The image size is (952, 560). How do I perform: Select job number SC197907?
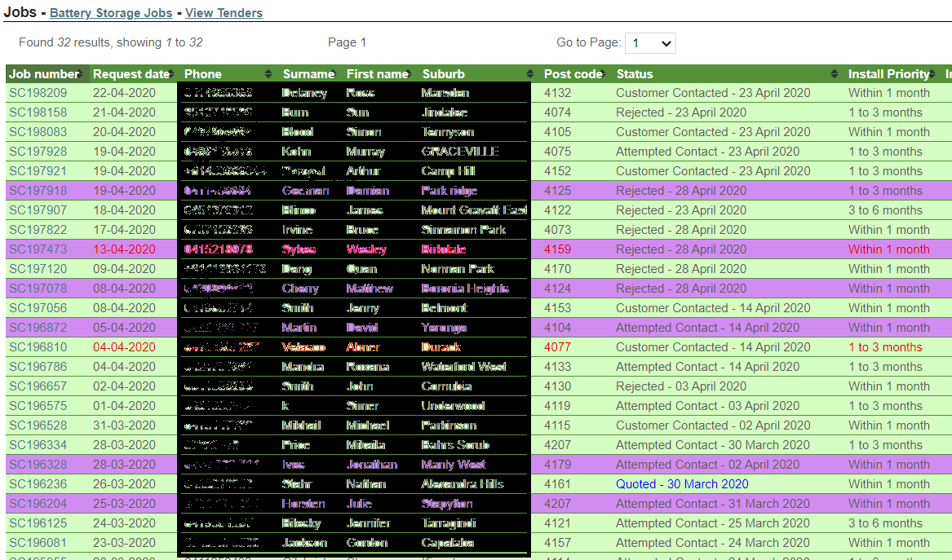(38, 210)
